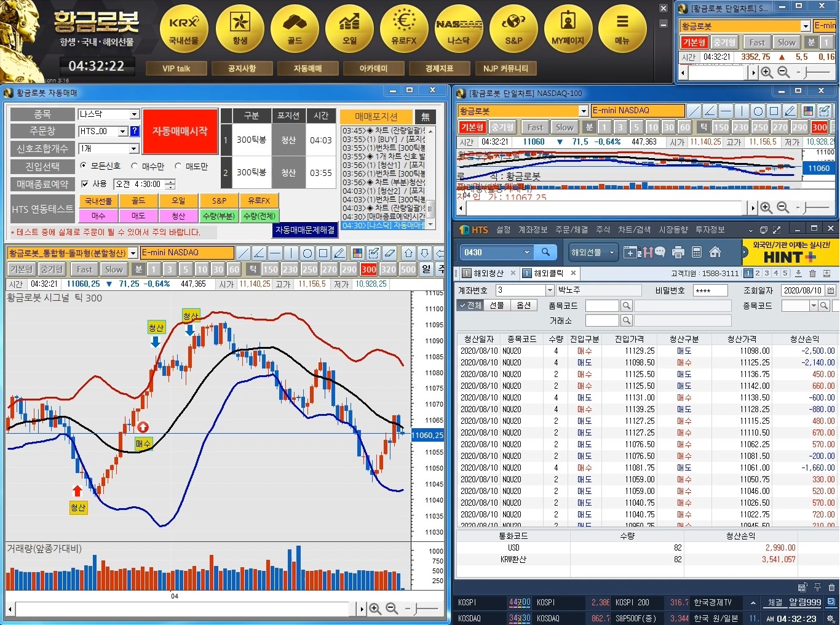Expand 황금로봇 dropdown in NASDAQ-100 chart
840x625 pixels.
tap(584, 111)
